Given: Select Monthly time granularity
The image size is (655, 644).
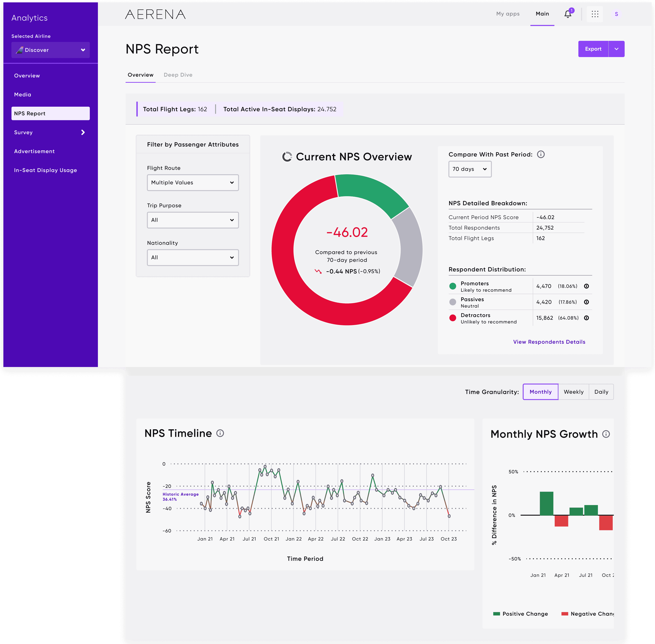Looking at the screenshot, I should tap(540, 392).
